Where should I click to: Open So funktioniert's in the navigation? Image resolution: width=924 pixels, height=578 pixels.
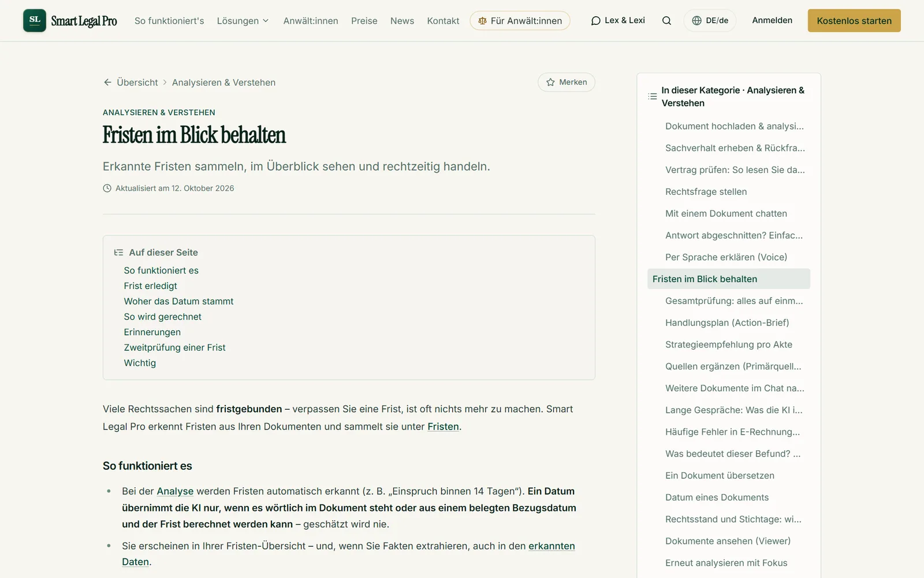point(169,21)
